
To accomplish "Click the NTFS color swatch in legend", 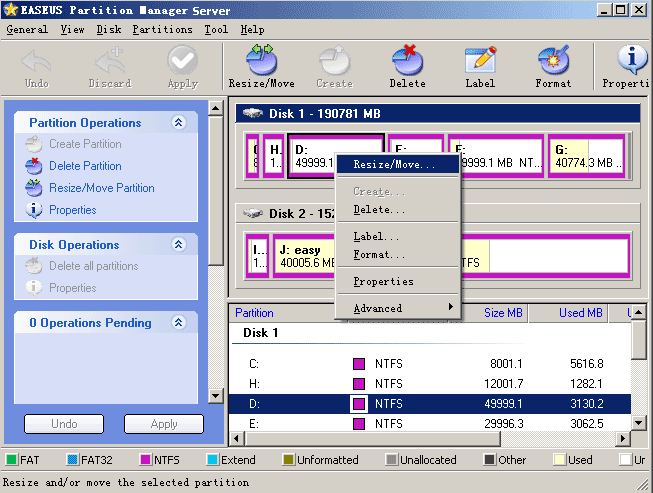I will pos(145,460).
